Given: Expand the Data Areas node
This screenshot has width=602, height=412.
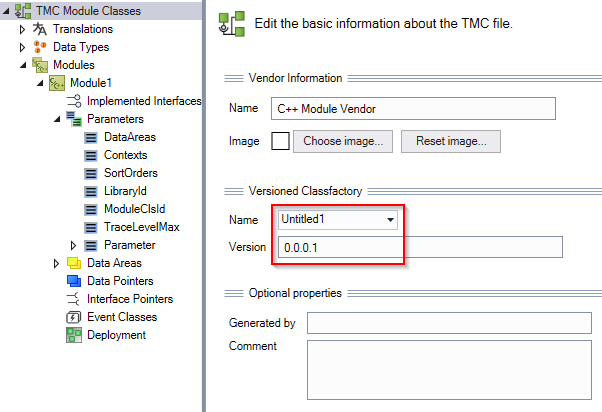Looking at the screenshot, I should [x=56, y=263].
